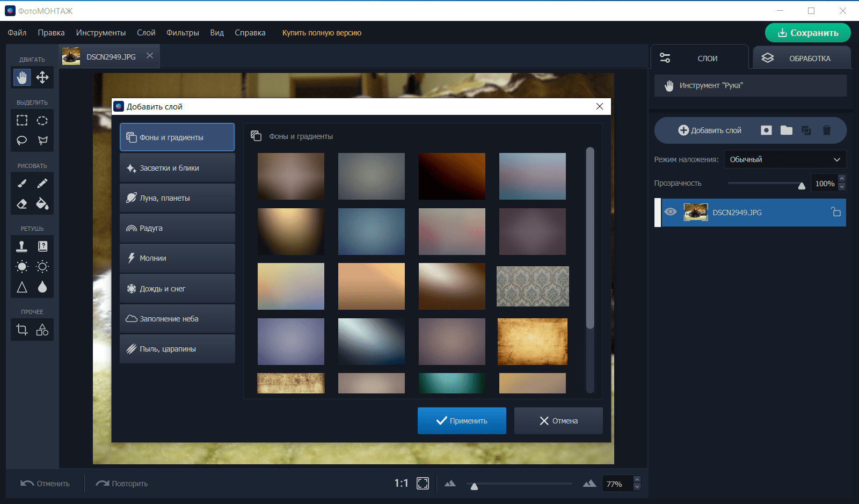Activate the Dodge (filled sun) tool
859x504 pixels.
pyautogui.click(x=22, y=267)
